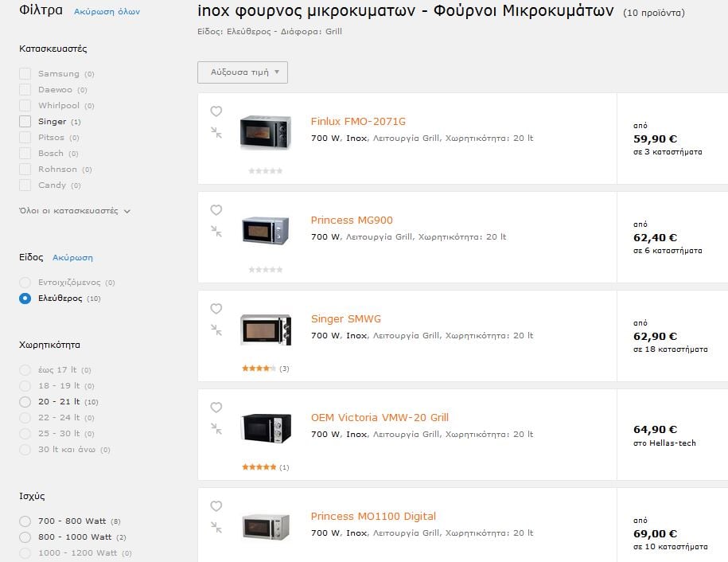Heart the OEM Victoria VMW-20 Grill
The image size is (728, 562).
click(216, 408)
